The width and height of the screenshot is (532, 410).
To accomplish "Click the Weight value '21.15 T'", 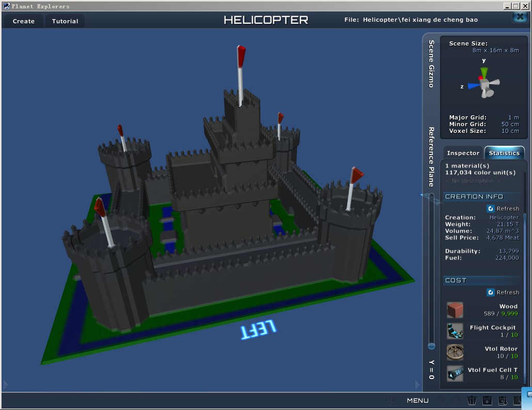I will click(508, 224).
